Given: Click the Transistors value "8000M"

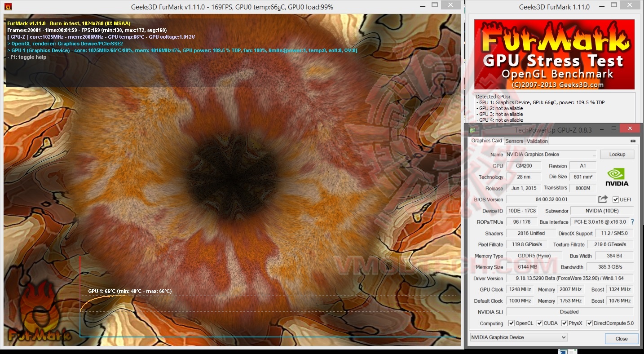Looking at the screenshot, I should click(582, 188).
